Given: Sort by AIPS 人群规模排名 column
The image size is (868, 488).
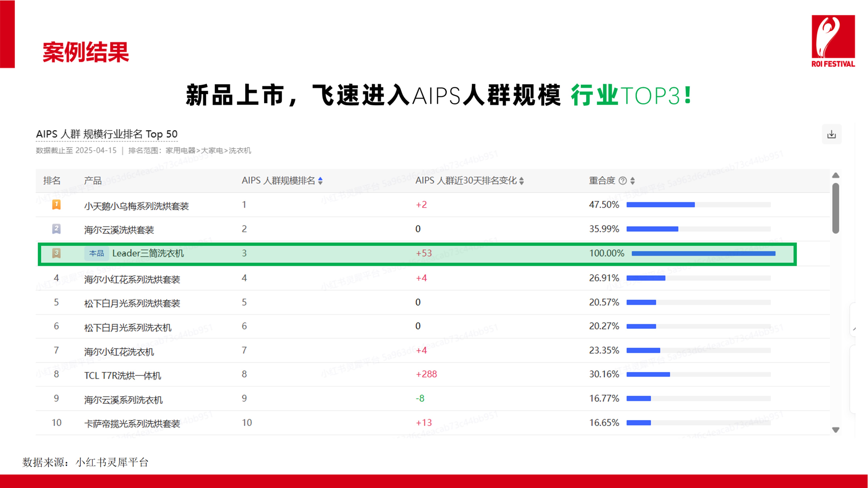Looking at the screenshot, I should (320, 181).
